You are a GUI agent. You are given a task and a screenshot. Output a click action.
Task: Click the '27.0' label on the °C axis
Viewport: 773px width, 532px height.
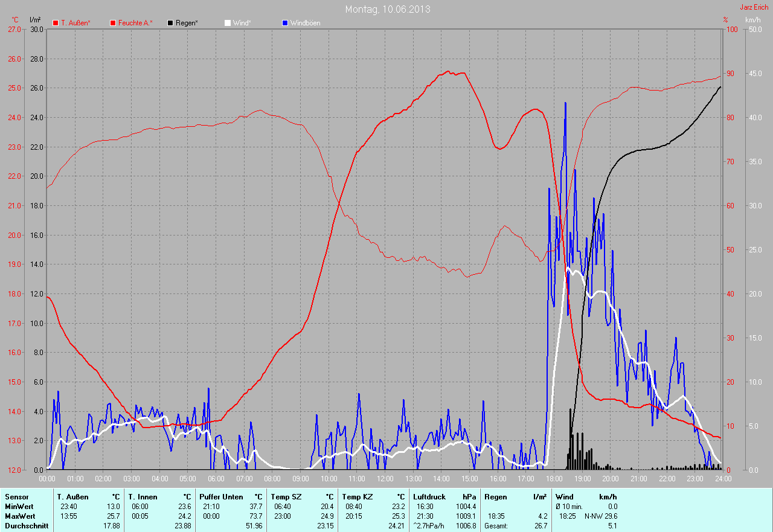[x=13, y=29]
